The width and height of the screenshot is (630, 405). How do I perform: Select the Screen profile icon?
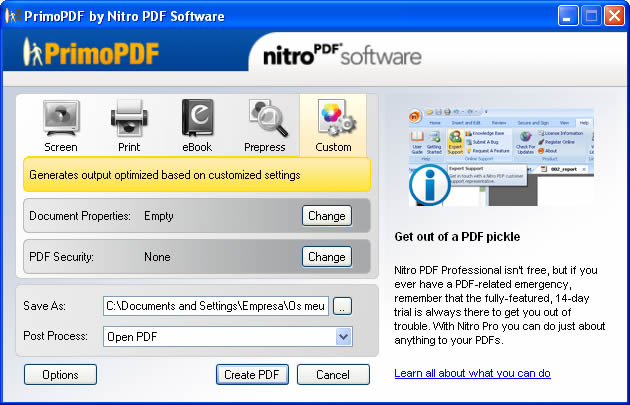pyautogui.click(x=61, y=119)
